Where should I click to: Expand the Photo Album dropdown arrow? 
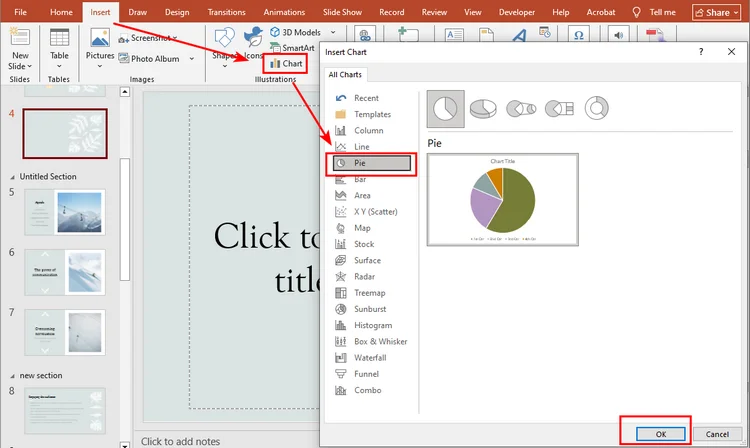[192, 58]
